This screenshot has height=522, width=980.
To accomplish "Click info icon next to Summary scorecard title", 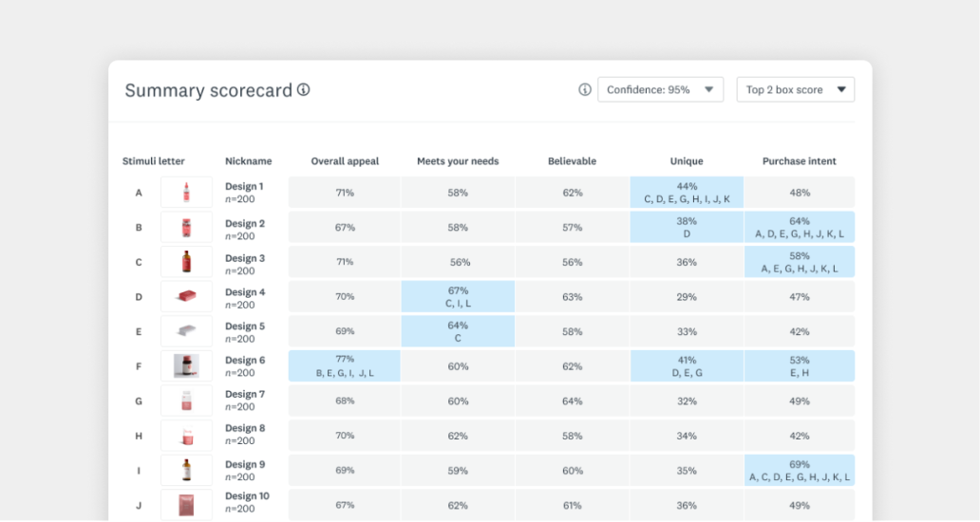I will pyautogui.click(x=304, y=90).
